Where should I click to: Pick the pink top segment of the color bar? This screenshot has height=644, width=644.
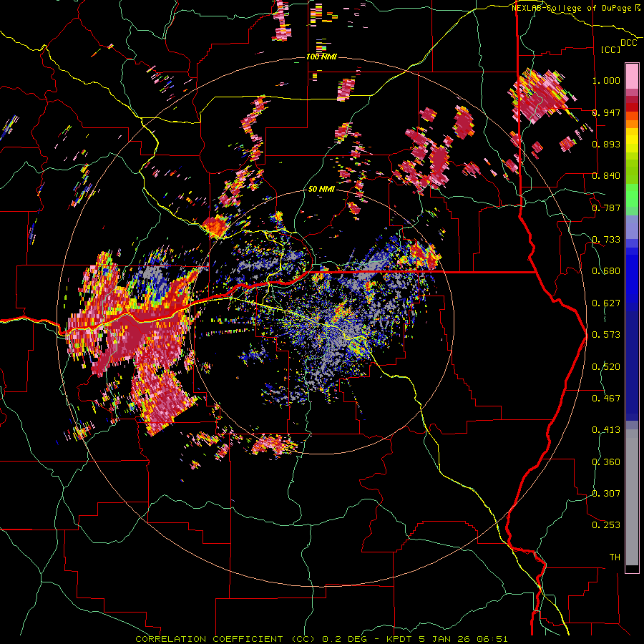tap(632, 77)
